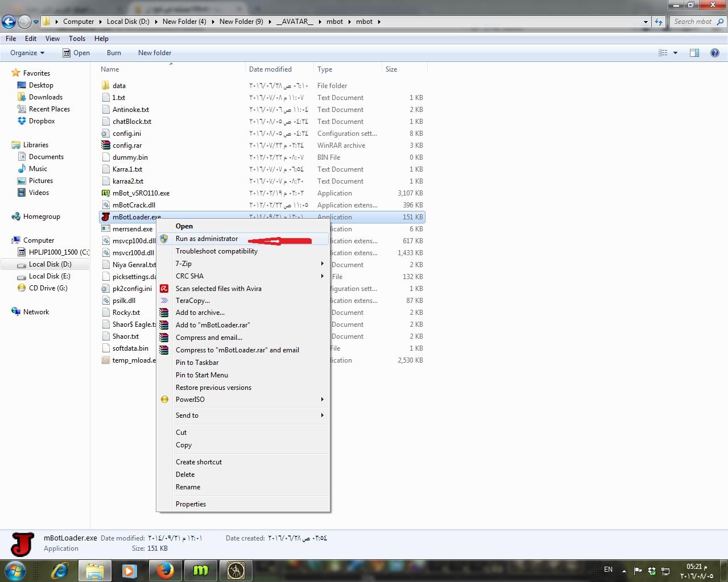Click the mBotLoader.exe file icon
Image resolution: width=728 pixels, height=582 pixels.
click(105, 217)
